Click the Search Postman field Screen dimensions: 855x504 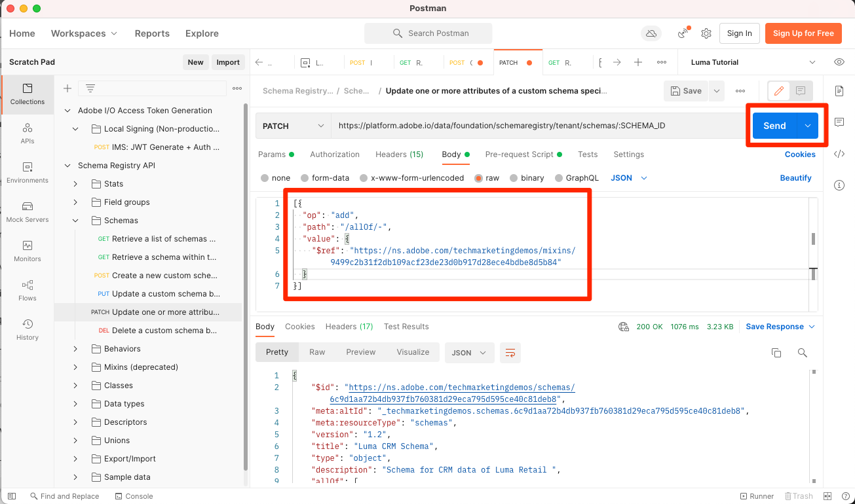428,33
